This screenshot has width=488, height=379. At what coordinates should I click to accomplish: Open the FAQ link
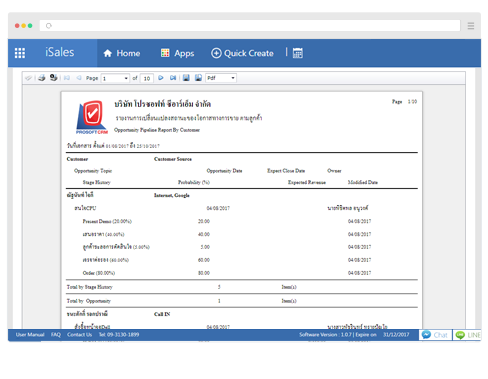(56, 335)
